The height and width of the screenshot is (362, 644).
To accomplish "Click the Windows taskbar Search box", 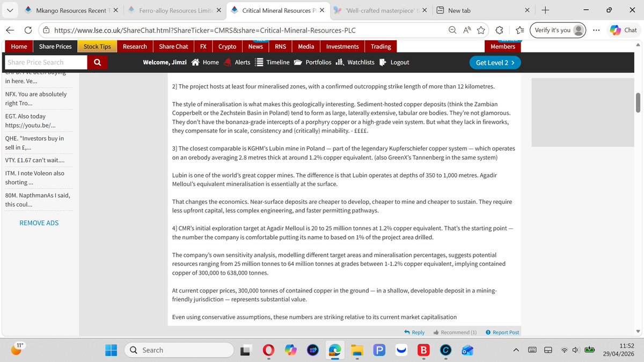I will tap(179, 350).
